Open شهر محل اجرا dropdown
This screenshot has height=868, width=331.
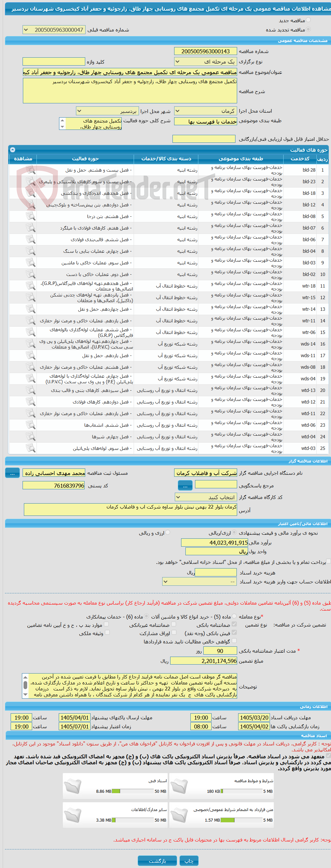(107, 111)
